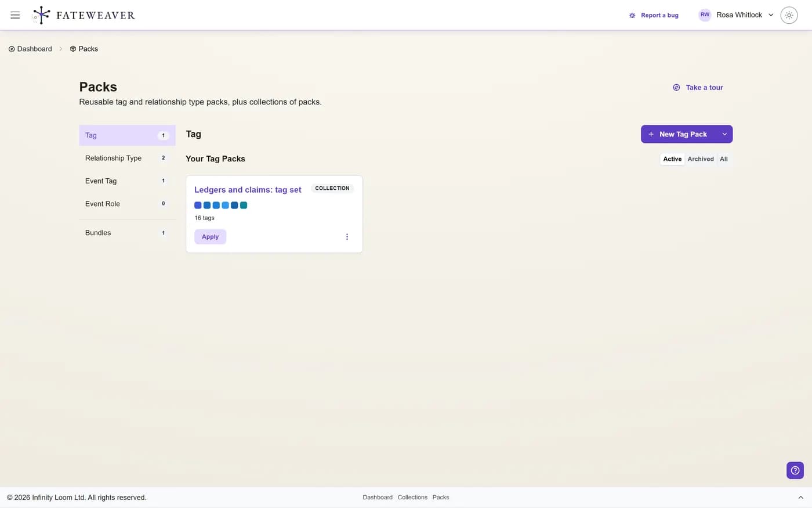Select Relationship Type in the sidebar
Image resolution: width=812 pixels, height=508 pixels.
pos(127,158)
